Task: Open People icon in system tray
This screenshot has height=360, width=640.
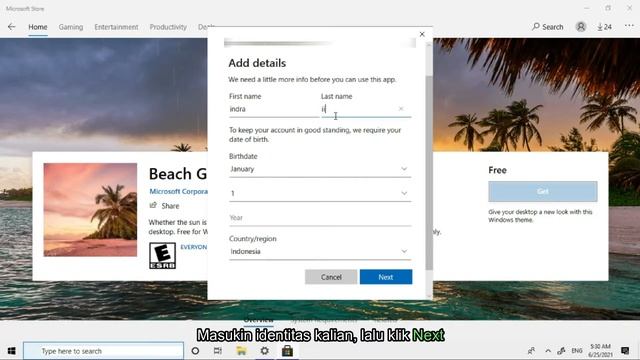Action: (x=531, y=351)
